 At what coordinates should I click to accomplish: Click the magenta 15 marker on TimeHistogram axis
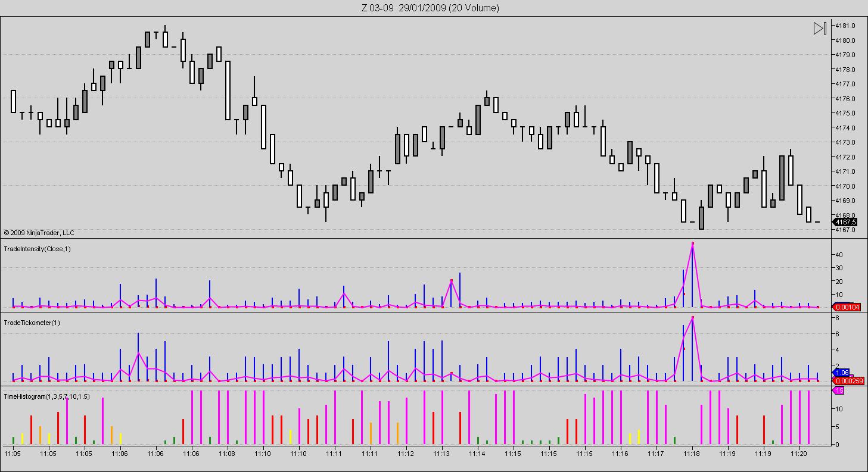tap(838, 390)
